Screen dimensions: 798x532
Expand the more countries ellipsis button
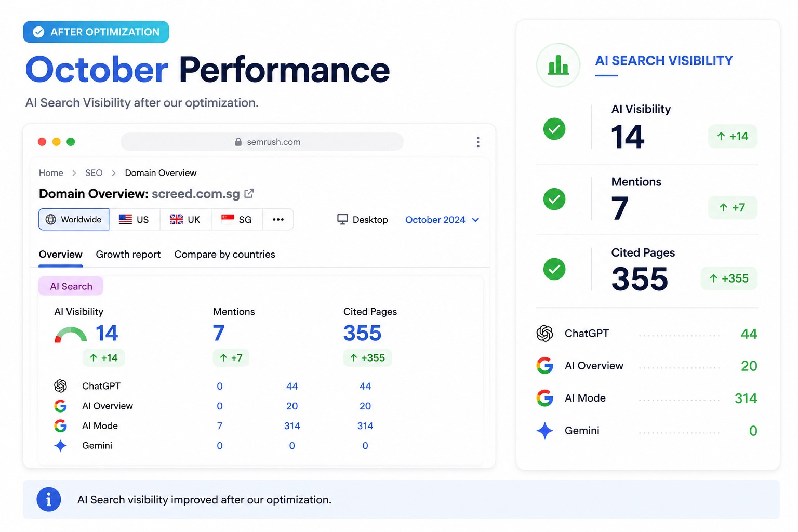pos(278,219)
